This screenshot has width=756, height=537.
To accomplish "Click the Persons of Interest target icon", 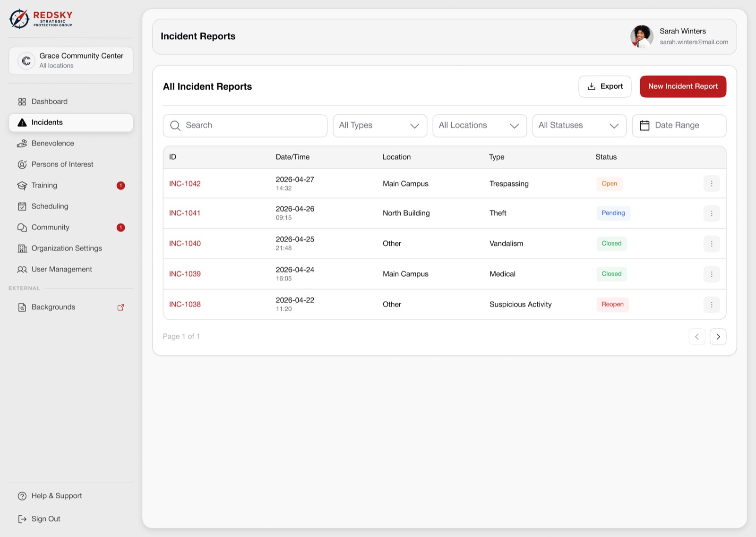I will coord(22,164).
